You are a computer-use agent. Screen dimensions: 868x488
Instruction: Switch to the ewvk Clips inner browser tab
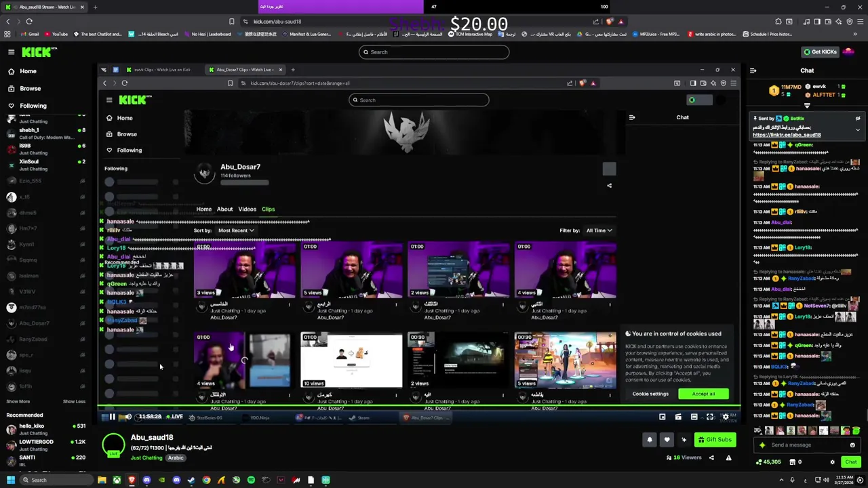pyautogui.click(x=163, y=70)
